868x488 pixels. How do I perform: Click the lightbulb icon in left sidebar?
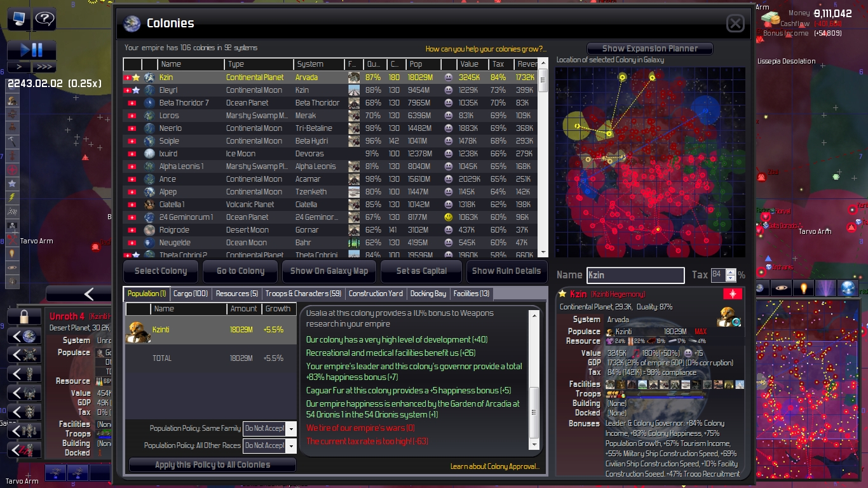pyautogui.click(x=11, y=254)
